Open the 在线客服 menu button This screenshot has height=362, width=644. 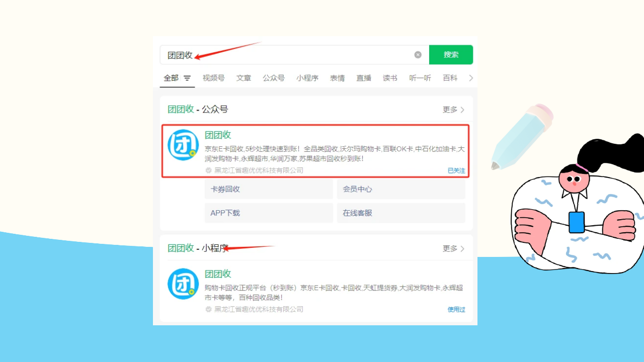coord(401,213)
